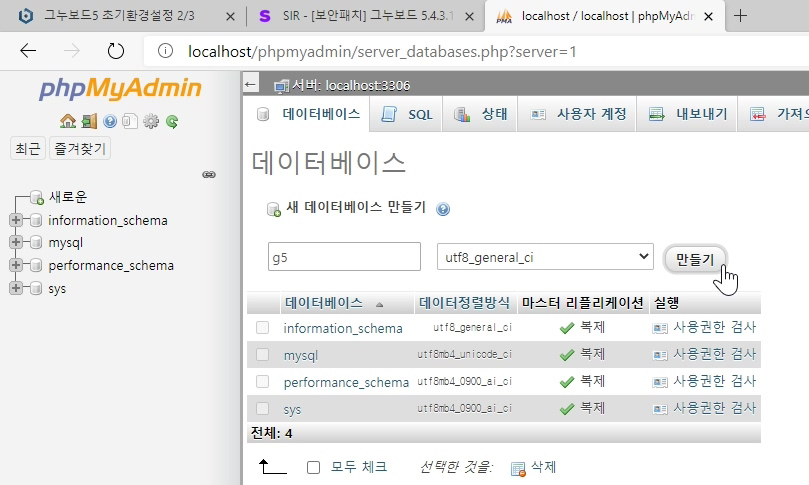Expand mysql in navigation tree
809x485 pixels.
pos(15,242)
